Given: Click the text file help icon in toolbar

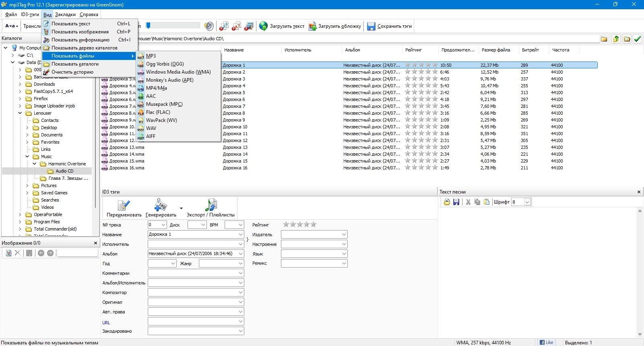Looking at the screenshot, I should pos(236,26).
